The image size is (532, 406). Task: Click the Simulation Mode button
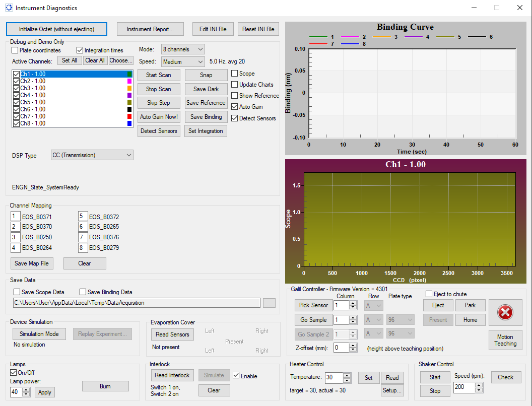click(x=39, y=334)
